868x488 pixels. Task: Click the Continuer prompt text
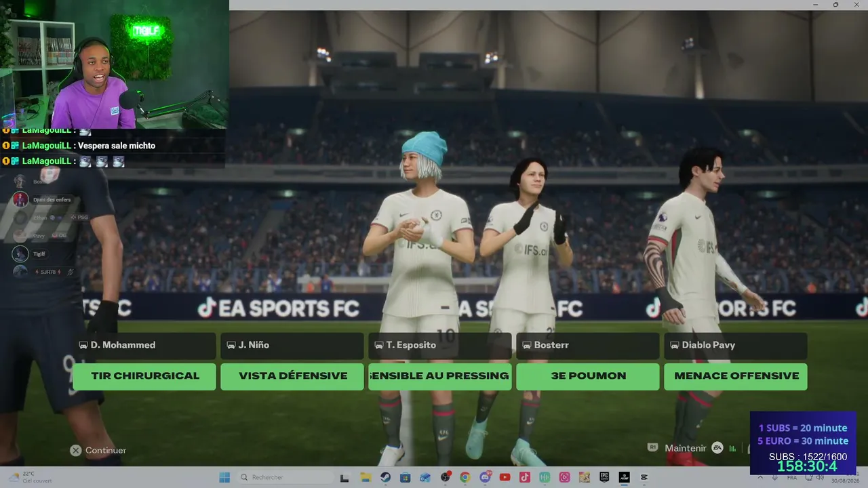click(x=106, y=450)
